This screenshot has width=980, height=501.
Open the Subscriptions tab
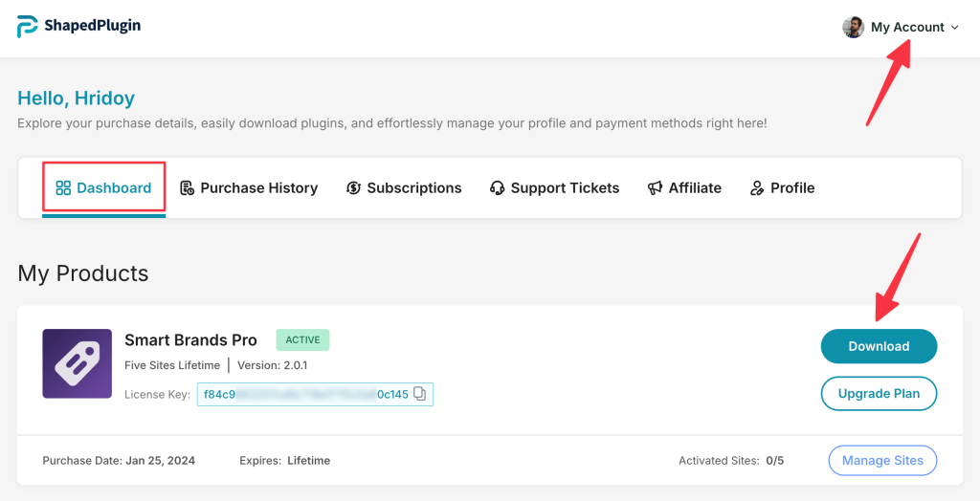404,188
